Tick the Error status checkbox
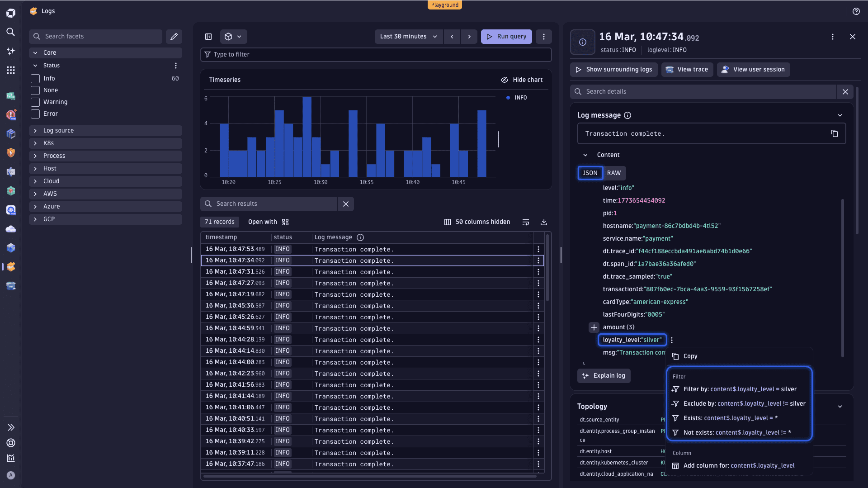This screenshot has height=488, width=868. point(35,114)
